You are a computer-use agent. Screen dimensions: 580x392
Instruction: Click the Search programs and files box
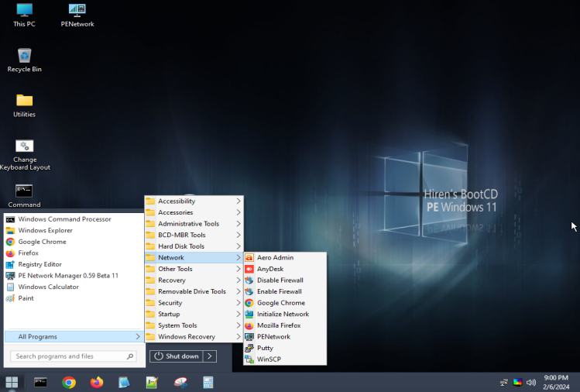click(x=74, y=356)
